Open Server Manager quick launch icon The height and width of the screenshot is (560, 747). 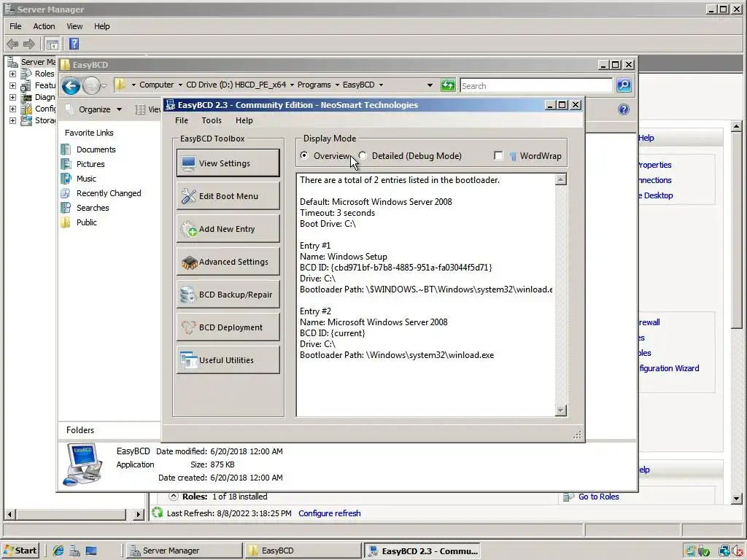point(74,551)
